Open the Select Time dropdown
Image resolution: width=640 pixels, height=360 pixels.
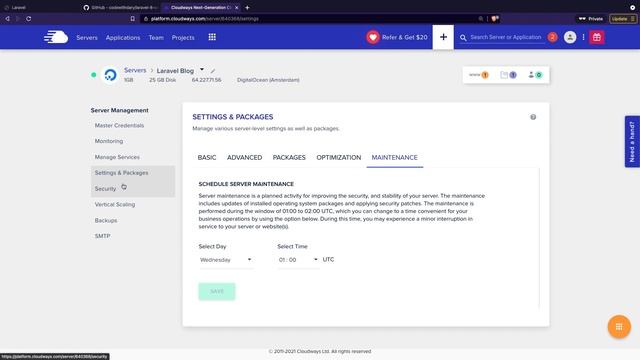(298, 260)
